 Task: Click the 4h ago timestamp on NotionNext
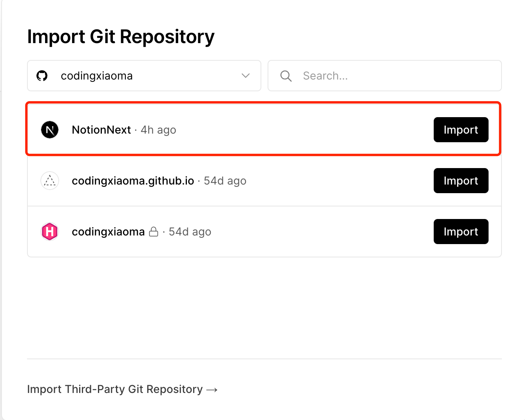pyautogui.click(x=158, y=130)
